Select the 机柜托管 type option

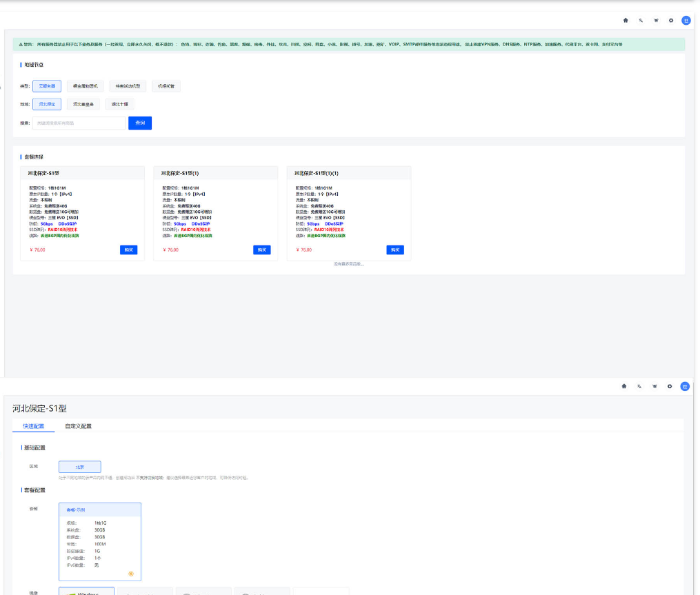click(x=166, y=86)
